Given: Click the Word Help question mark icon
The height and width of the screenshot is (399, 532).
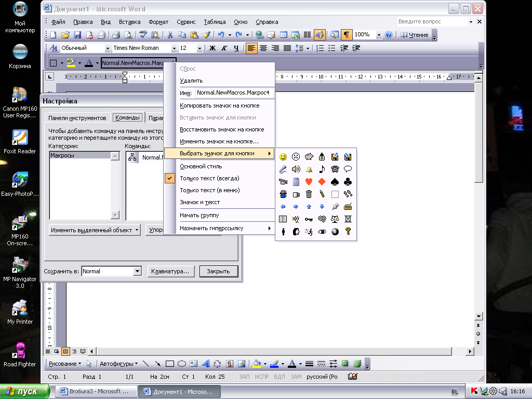Looking at the screenshot, I should (x=389, y=35).
